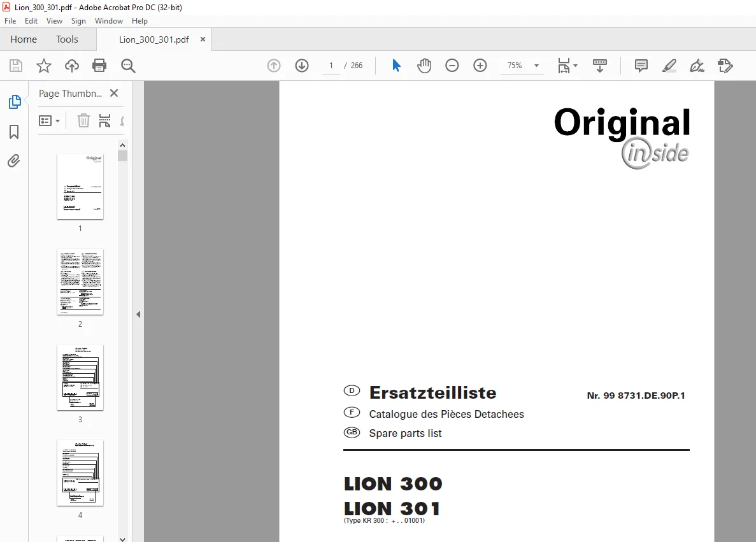Open the zoom level dropdown arrow
The image size is (756, 542).
point(536,66)
